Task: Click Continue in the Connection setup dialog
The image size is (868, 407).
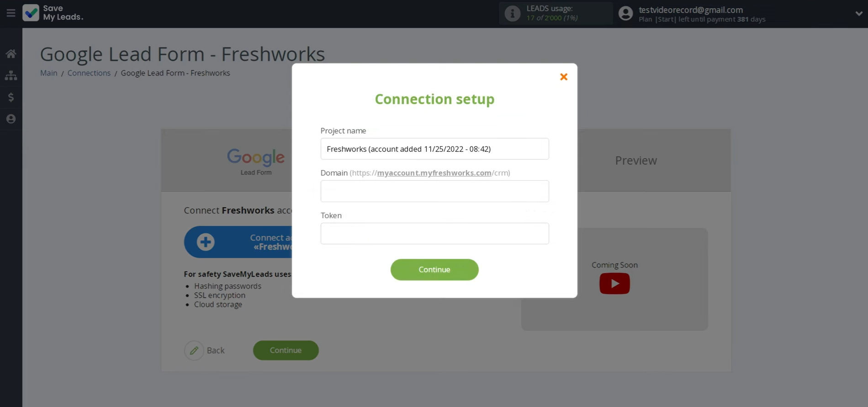Action: [434, 270]
